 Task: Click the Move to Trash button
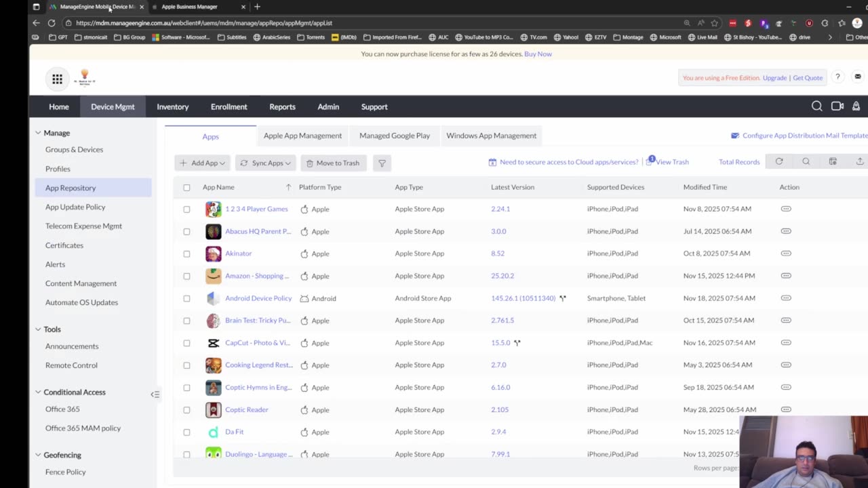tap(333, 163)
